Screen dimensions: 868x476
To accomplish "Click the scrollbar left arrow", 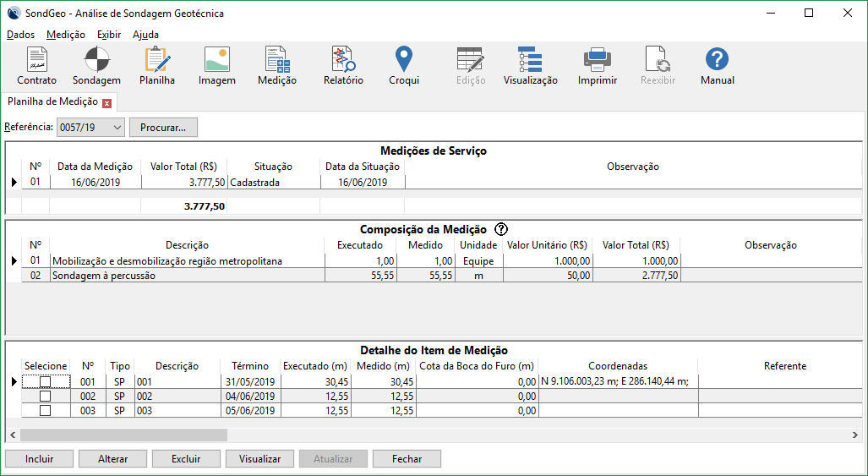I will 13,435.
